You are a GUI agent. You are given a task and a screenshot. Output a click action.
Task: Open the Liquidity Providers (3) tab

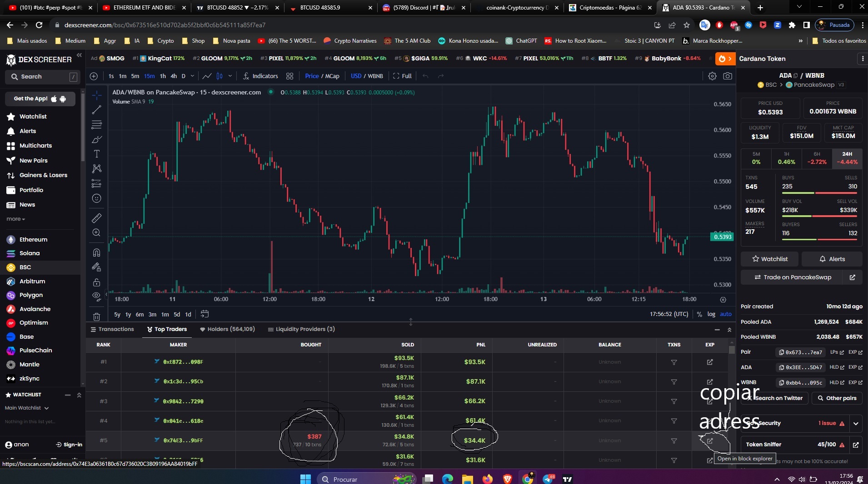[x=301, y=329]
